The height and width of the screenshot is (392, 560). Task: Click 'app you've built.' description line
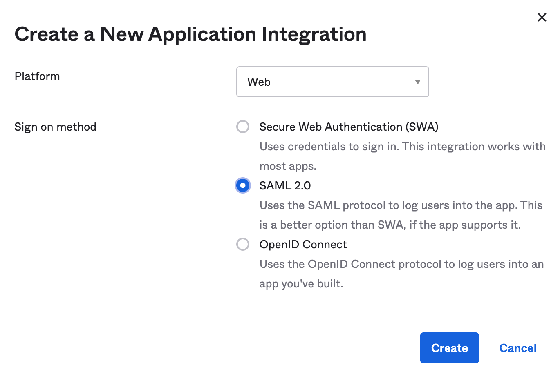(301, 284)
